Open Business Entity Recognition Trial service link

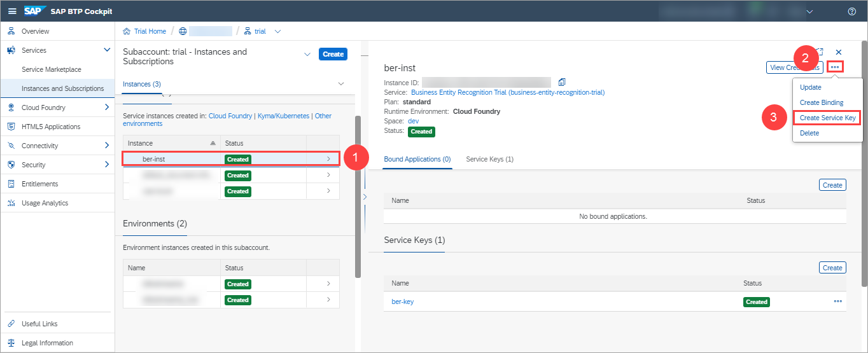click(508, 92)
